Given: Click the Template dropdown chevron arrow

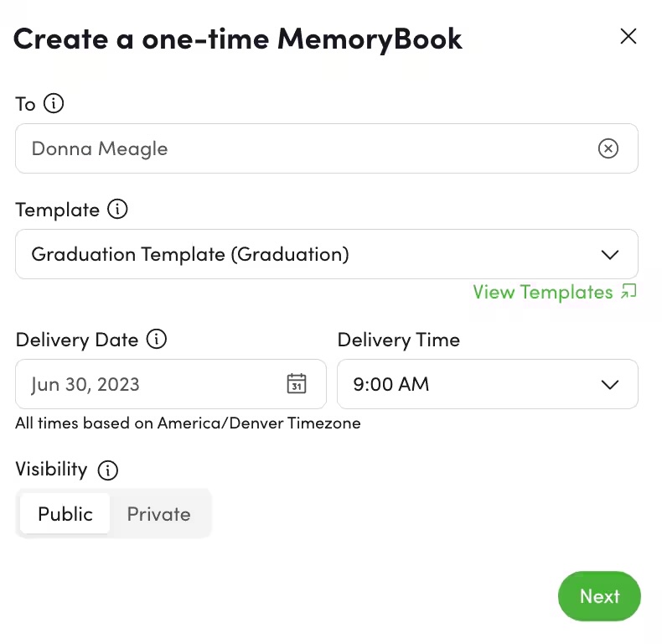Looking at the screenshot, I should tap(610, 254).
